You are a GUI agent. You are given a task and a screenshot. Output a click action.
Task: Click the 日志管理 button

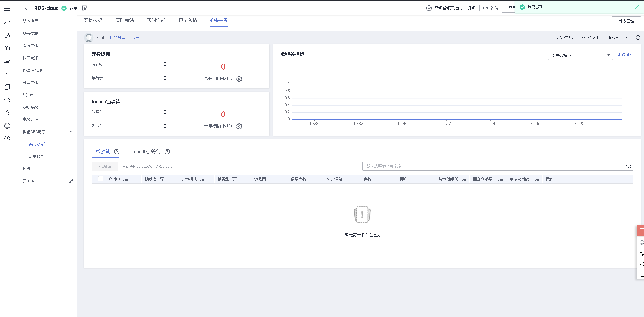[626, 21]
